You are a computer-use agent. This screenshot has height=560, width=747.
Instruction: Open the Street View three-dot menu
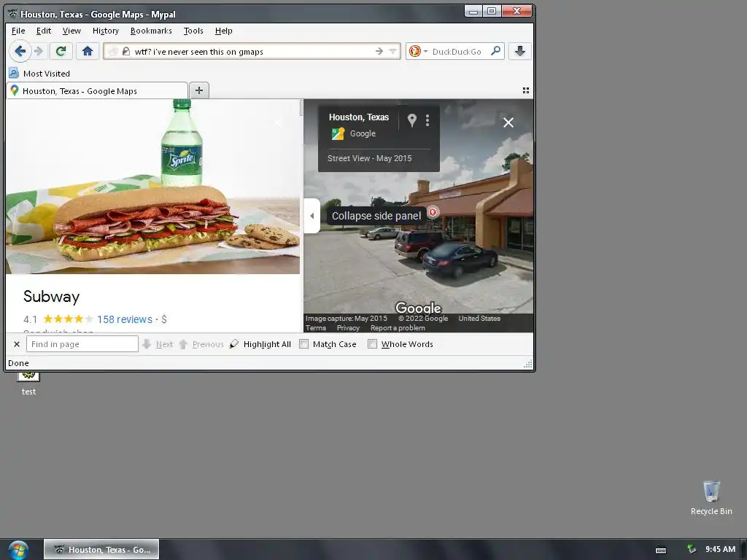(x=427, y=120)
